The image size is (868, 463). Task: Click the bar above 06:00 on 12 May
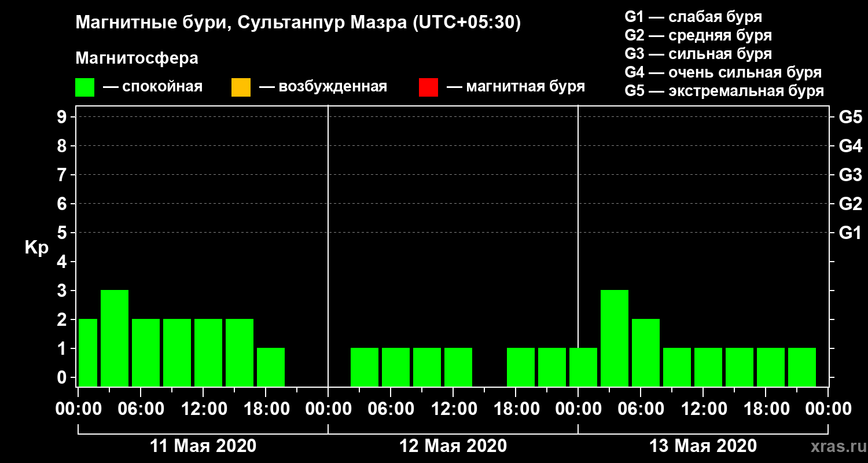pyautogui.click(x=396, y=367)
